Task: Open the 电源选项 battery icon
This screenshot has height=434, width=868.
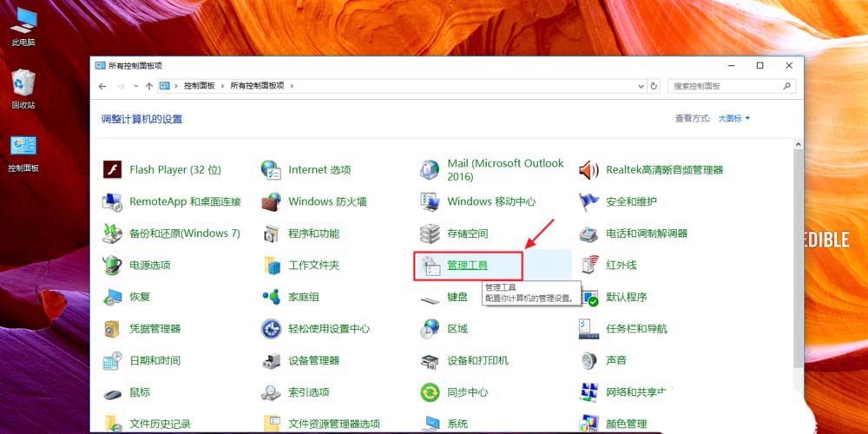Action: [112, 265]
